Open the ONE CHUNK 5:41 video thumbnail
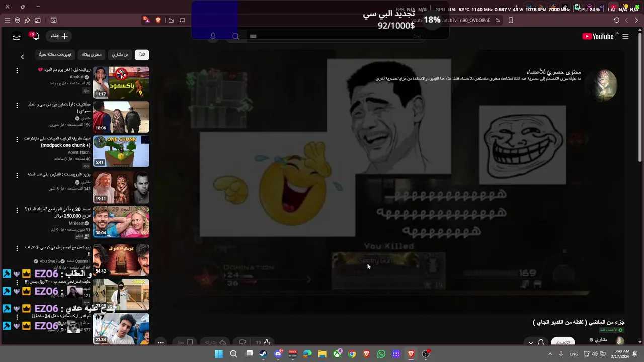This screenshot has width=644, height=362. click(x=121, y=151)
